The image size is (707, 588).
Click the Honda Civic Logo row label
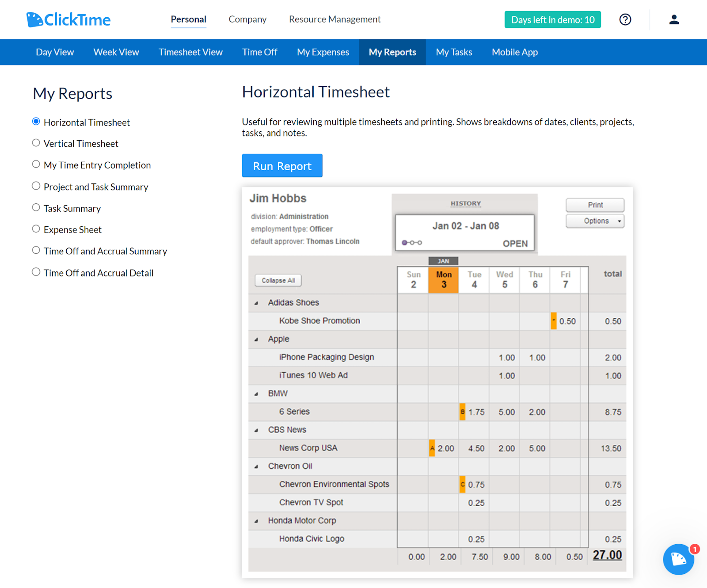tap(312, 539)
